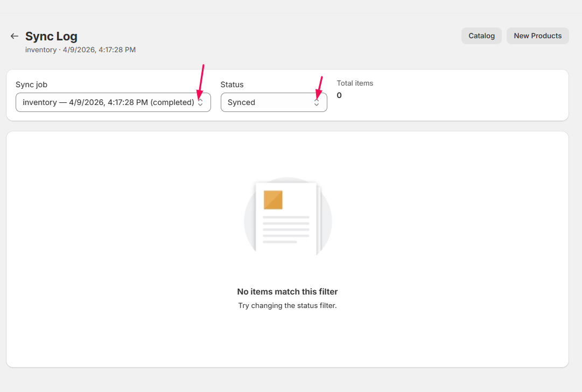
Task: Click the Total items count of 0
Action: tap(339, 95)
